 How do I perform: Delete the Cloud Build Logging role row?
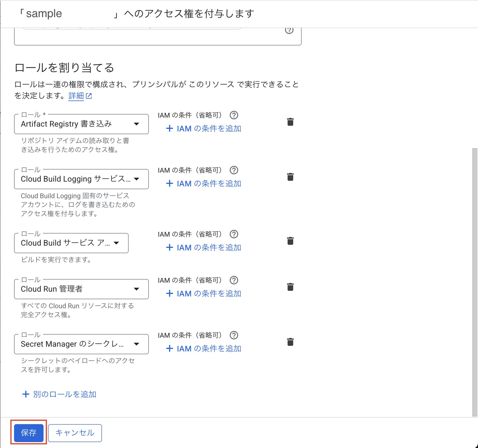290,177
